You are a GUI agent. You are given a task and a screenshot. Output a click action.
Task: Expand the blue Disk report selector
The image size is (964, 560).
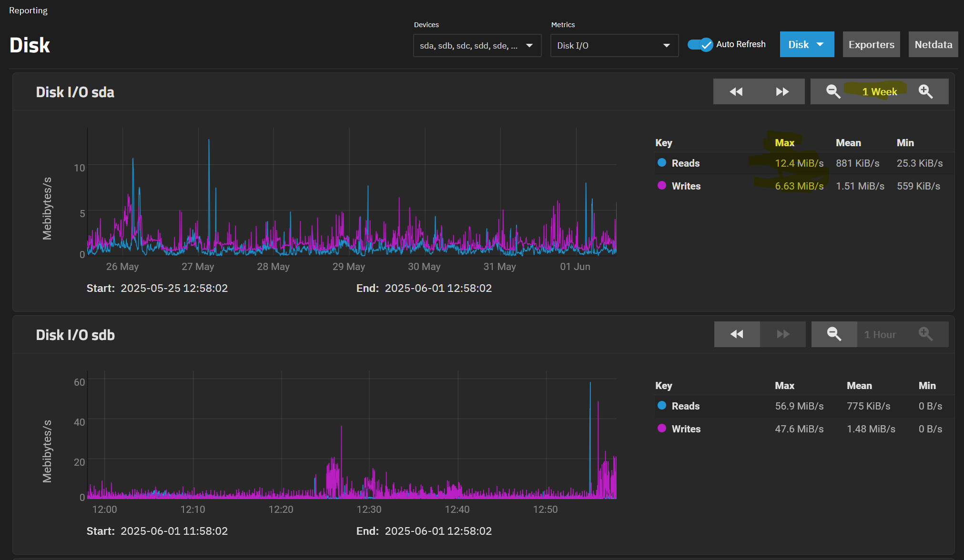806,45
